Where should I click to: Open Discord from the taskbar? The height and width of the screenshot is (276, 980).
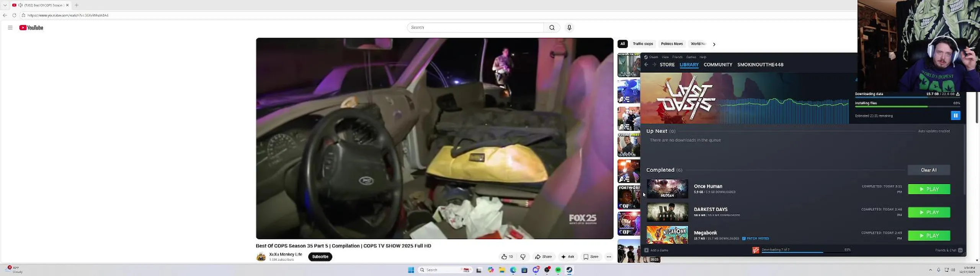[536, 270]
